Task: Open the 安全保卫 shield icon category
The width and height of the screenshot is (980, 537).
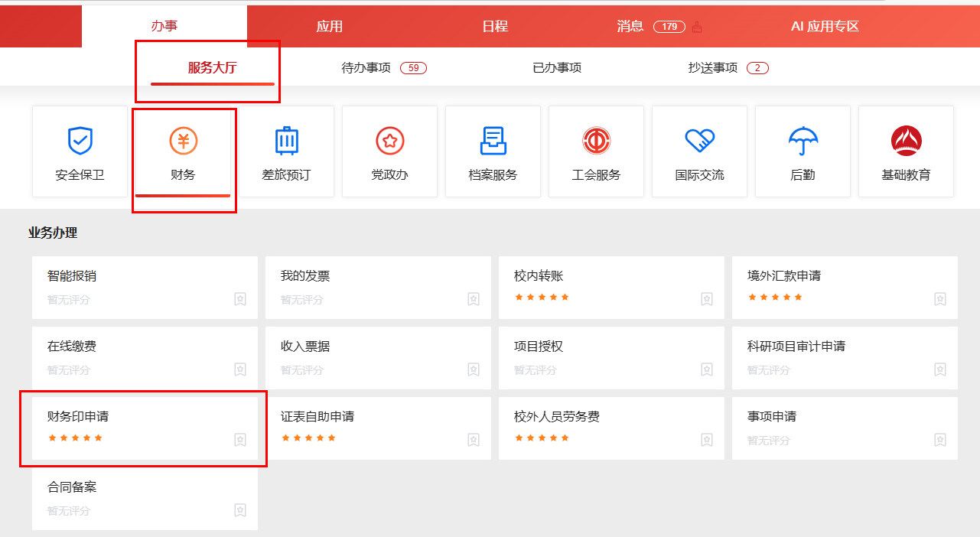Action: [x=80, y=142]
